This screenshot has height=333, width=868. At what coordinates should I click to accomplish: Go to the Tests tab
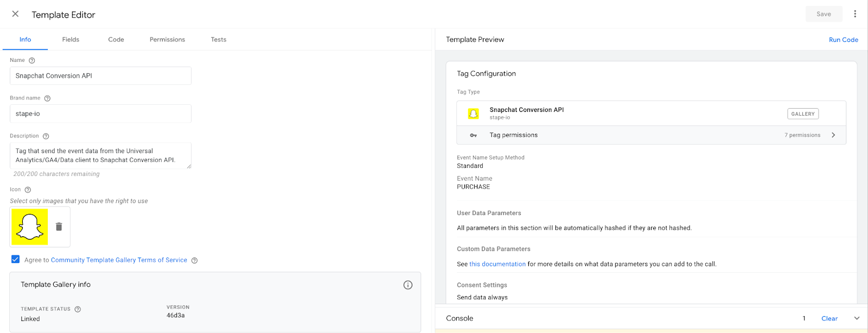[x=219, y=40]
